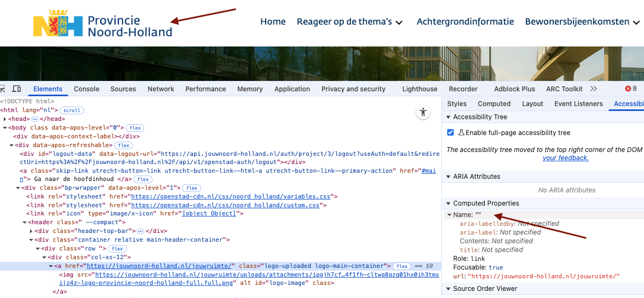This screenshot has width=644, height=298.
Task: Click the inspect element picker icon
Action: point(3,89)
